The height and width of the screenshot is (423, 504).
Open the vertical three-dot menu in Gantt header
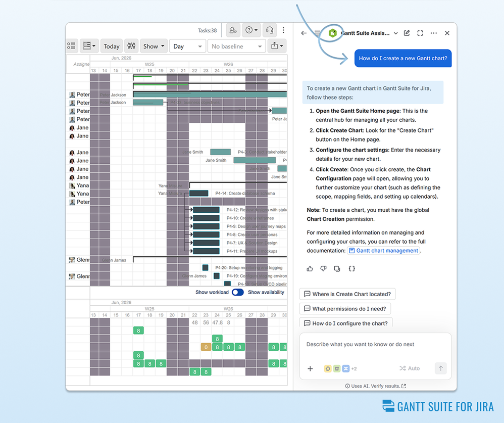click(283, 30)
